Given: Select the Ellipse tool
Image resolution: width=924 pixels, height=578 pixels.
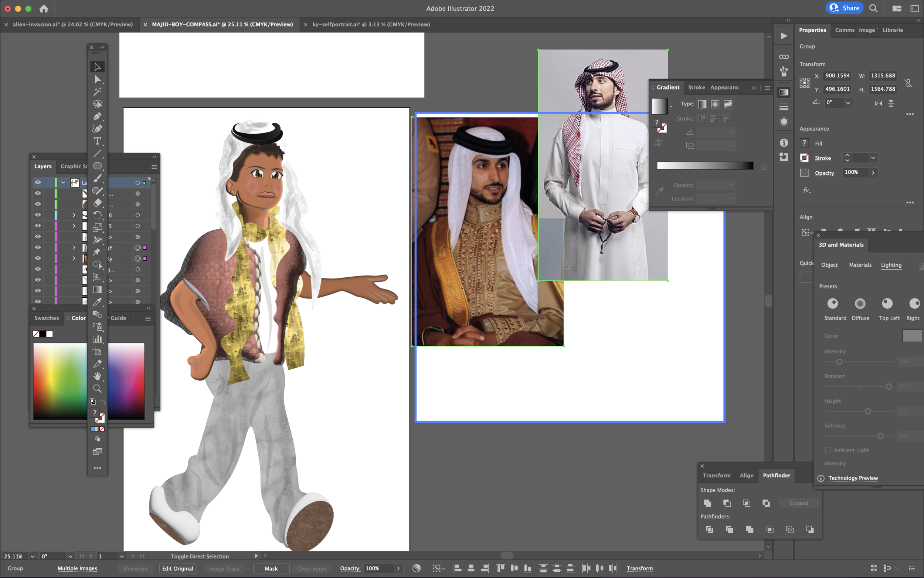Looking at the screenshot, I should pos(98,166).
